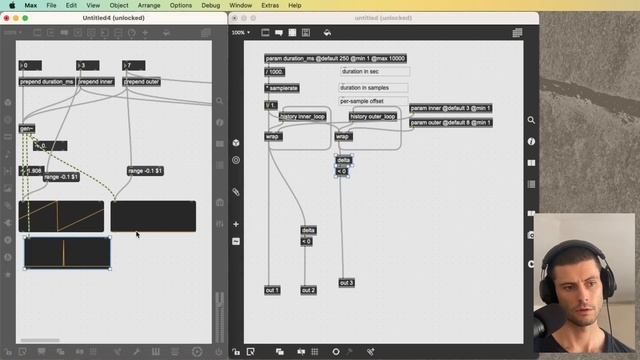Click the selection cursor icon in gen bottom toolbar

click(x=251, y=352)
